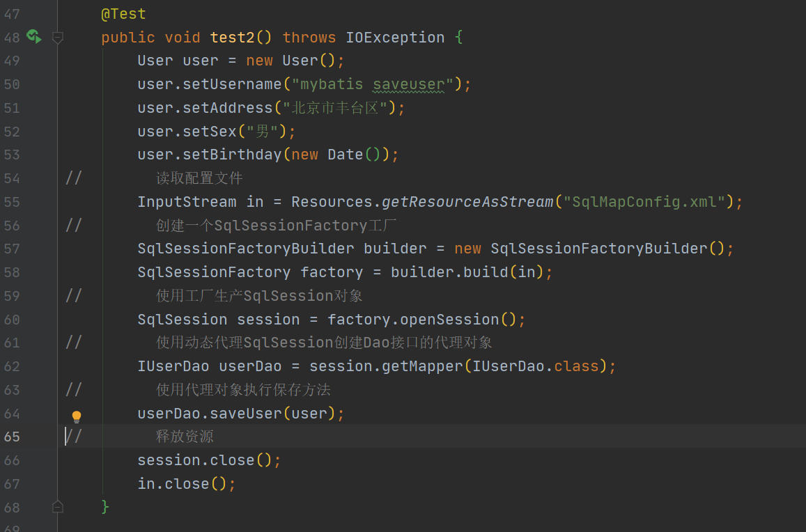The width and height of the screenshot is (806, 532).
Task: Click new User() on line 49
Action: tap(290, 61)
